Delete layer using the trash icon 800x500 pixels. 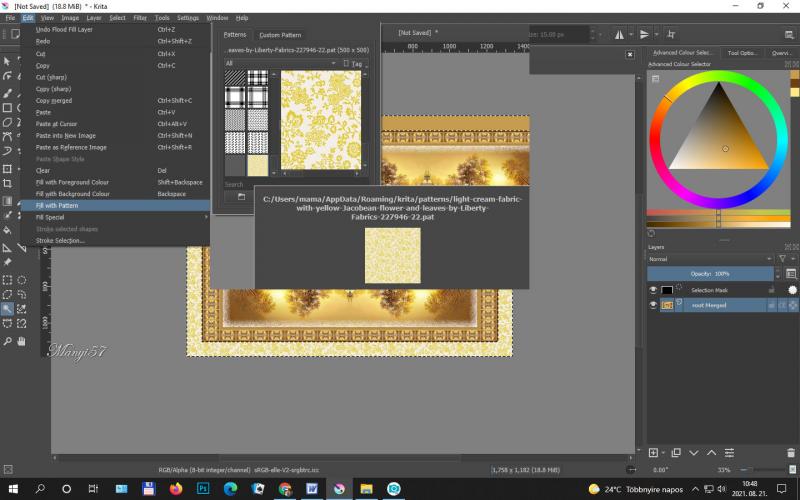(792, 453)
